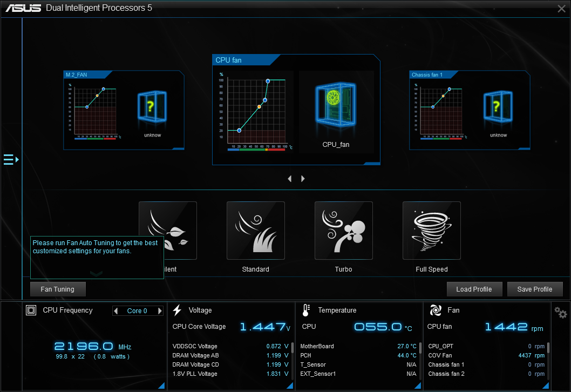Click the 1.8V PLL Voltage row
This screenshot has width=571, height=392.
(x=230, y=374)
